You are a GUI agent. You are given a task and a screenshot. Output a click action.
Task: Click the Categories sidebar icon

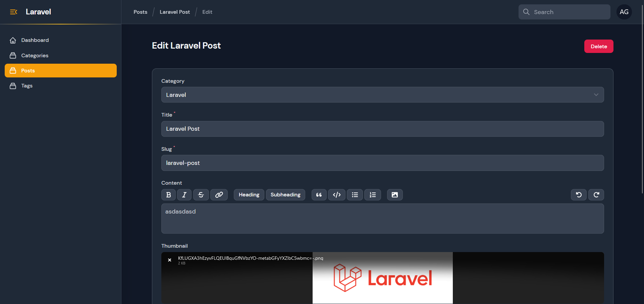click(13, 55)
